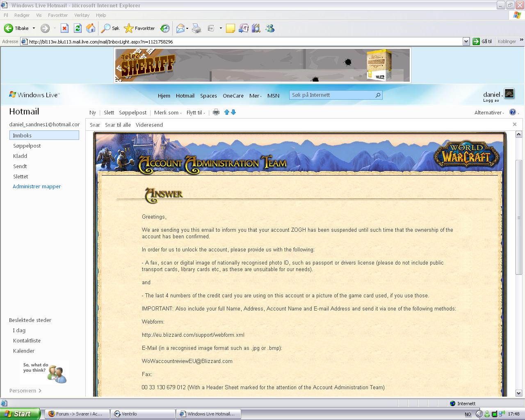Click the Messenger people icon in toolbar
The image size is (525, 420).
[x=270, y=28]
